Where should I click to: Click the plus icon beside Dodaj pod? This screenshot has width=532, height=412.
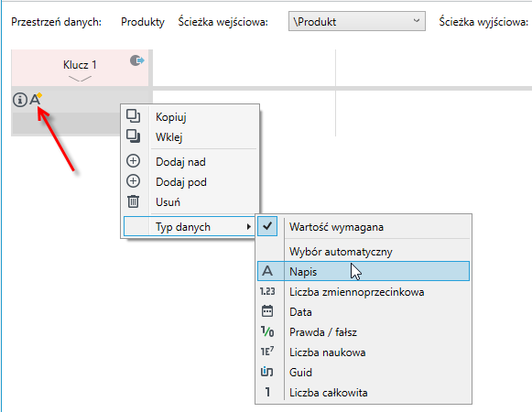(134, 181)
